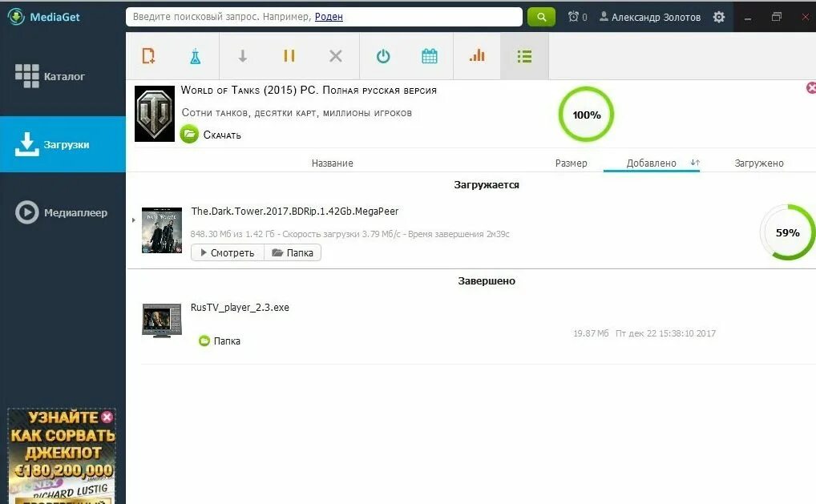Click the 100% progress circle
Viewport: 816px width, 504px height.
click(586, 115)
